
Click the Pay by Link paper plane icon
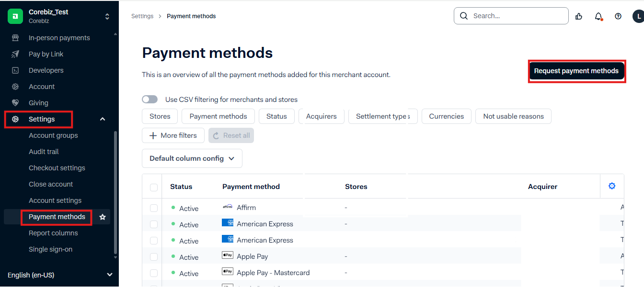tap(15, 54)
